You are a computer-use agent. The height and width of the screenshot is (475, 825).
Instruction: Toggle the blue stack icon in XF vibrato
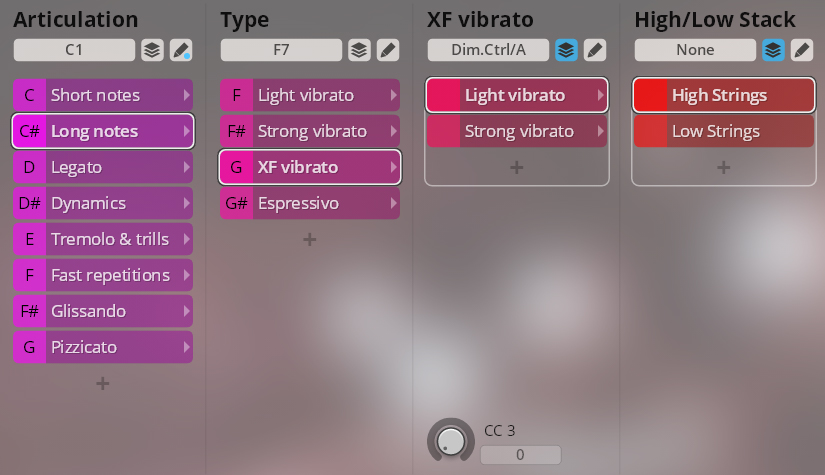tap(566, 50)
